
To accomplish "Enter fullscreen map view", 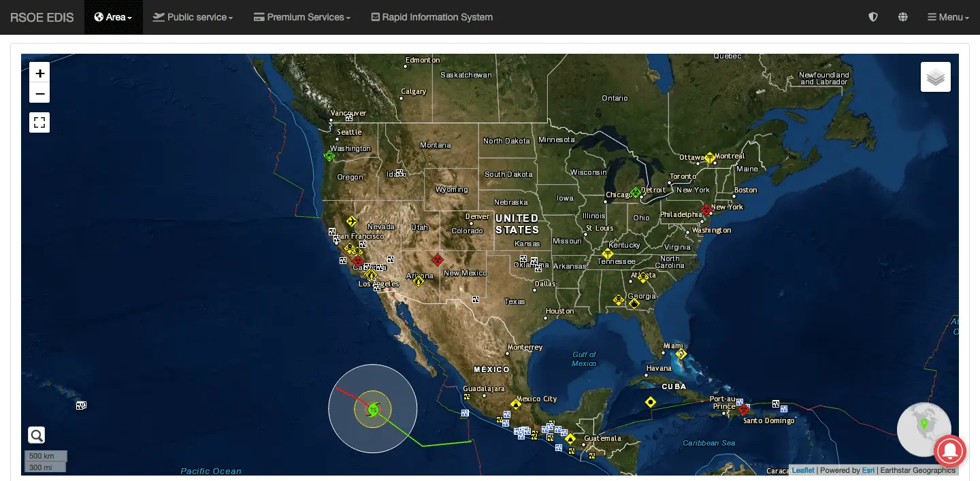I will (x=39, y=122).
